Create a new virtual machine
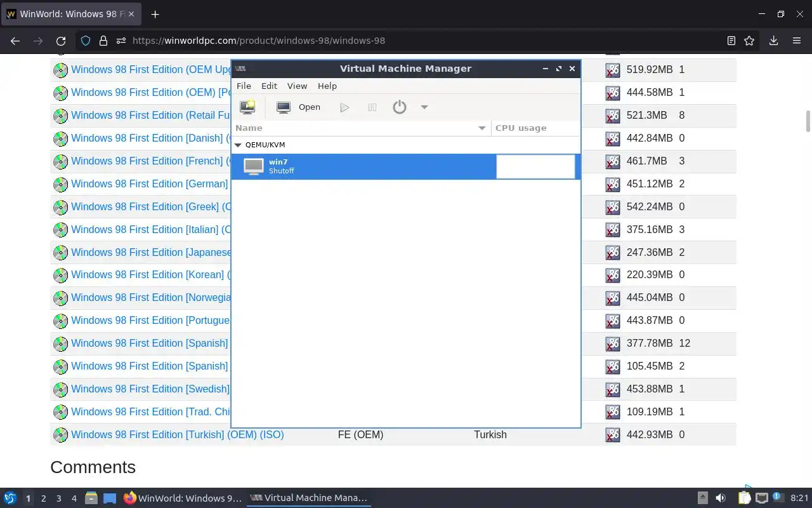This screenshot has height=508, width=812. (247, 107)
